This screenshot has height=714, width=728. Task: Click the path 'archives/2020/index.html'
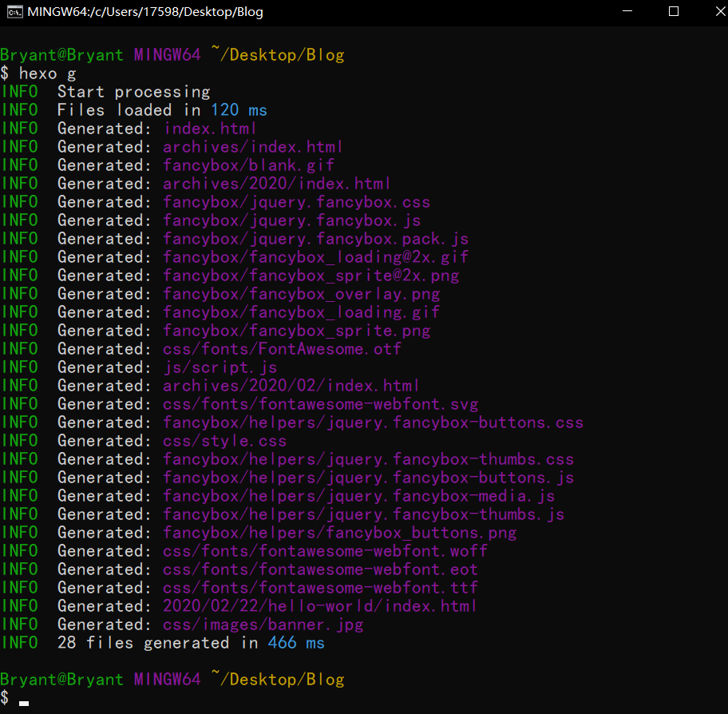click(277, 184)
